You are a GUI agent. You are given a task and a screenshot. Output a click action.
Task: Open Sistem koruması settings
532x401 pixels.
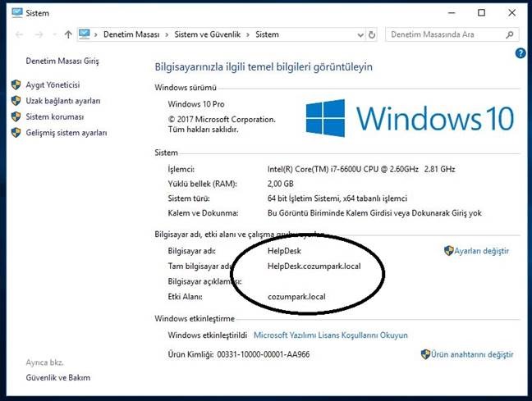coord(55,116)
